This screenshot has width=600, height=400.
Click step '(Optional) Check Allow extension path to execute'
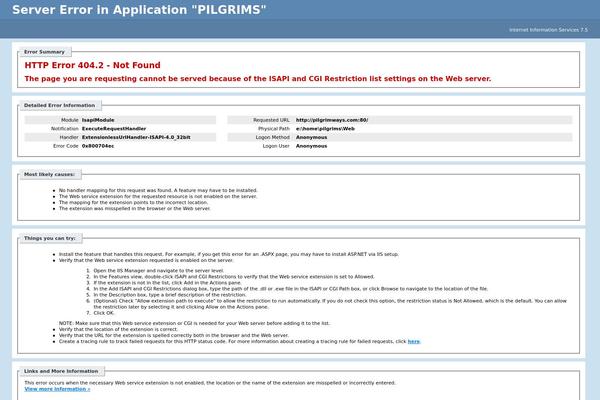click(x=330, y=304)
